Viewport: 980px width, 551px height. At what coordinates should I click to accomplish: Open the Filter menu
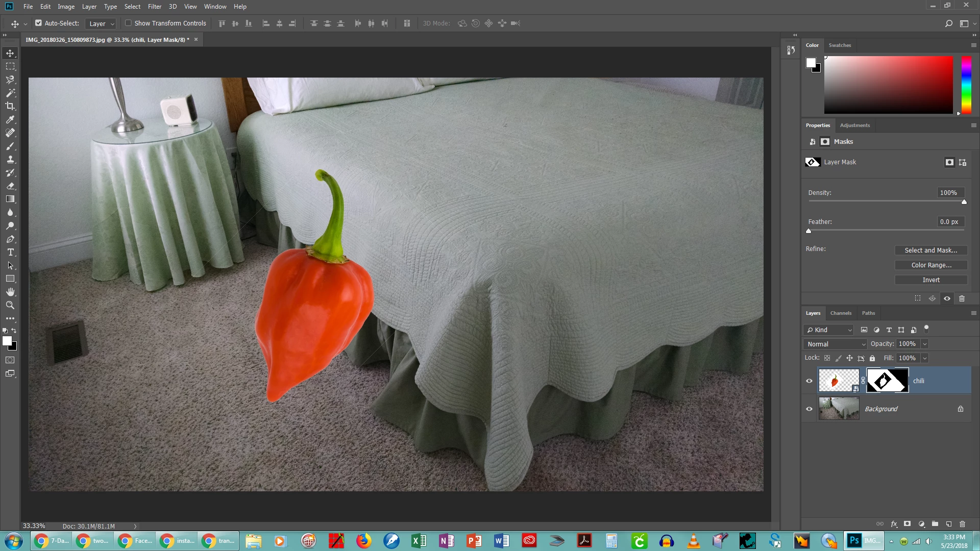point(154,7)
